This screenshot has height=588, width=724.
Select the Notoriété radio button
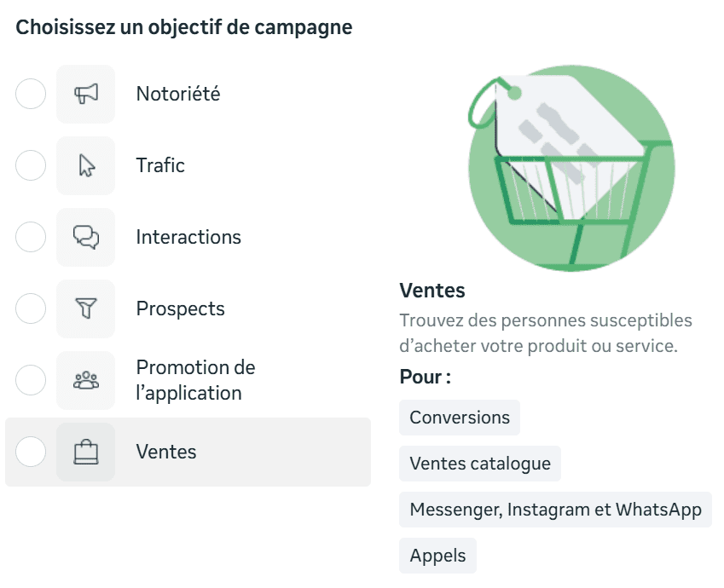click(x=31, y=94)
